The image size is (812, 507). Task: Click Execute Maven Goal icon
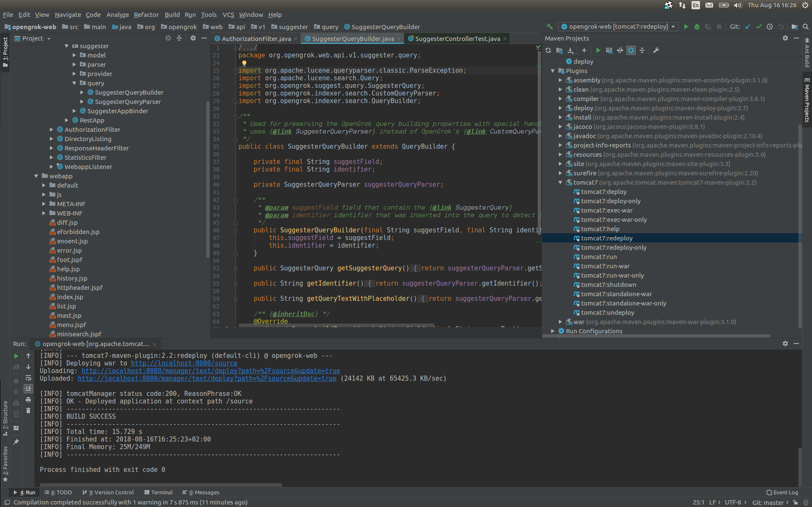[x=609, y=50]
